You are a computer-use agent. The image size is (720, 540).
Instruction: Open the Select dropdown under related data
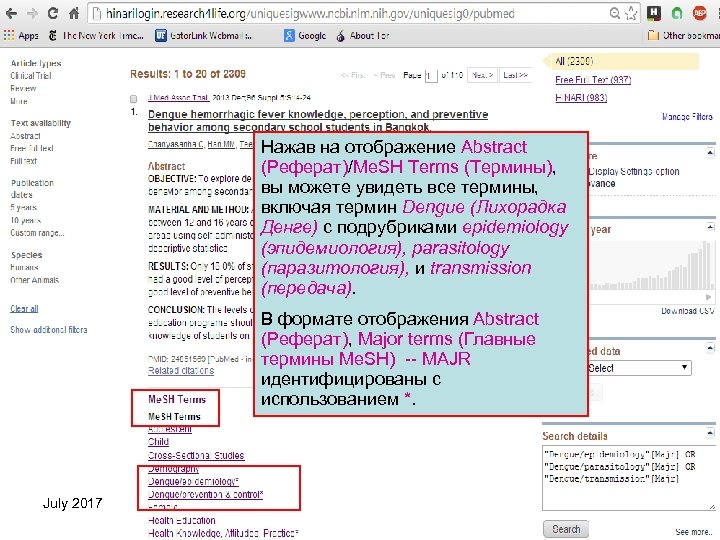pos(639,368)
